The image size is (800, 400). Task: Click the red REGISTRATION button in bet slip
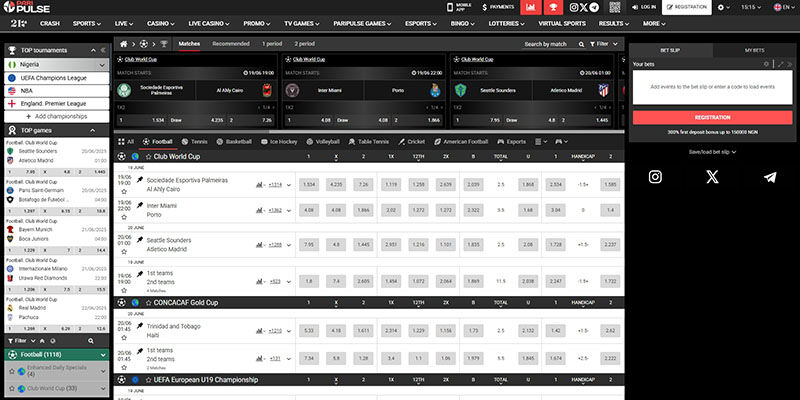click(712, 117)
